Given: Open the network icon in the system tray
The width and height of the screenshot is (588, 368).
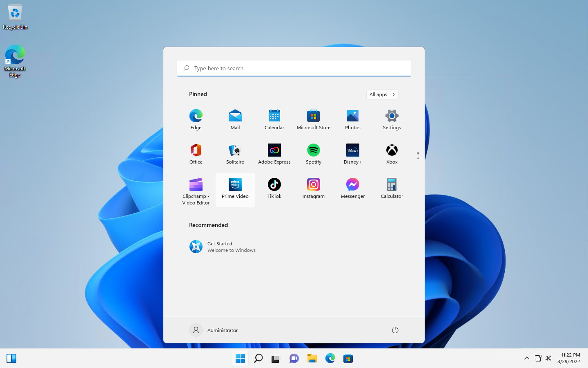Looking at the screenshot, I should (x=538, y=359).
